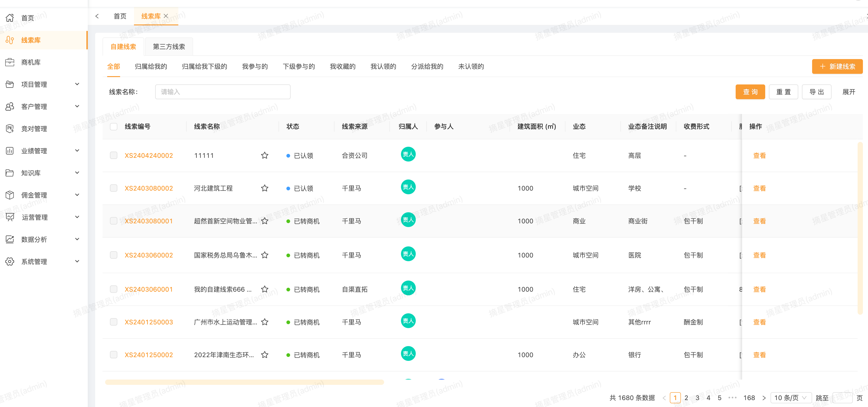Star the 国家税务总局乌鲁木 lead
Viewport: 868px width, 407px height.
[x=264, y=255]
